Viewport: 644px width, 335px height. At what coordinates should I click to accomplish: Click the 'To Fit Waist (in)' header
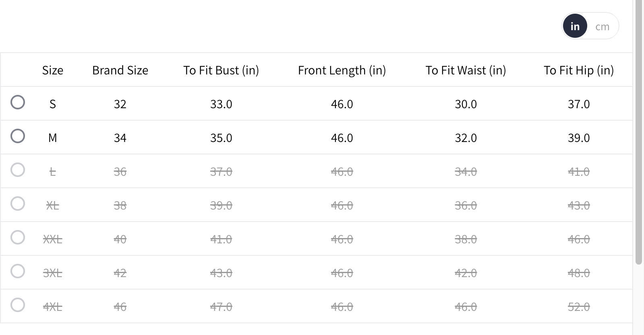click(466, 70)
